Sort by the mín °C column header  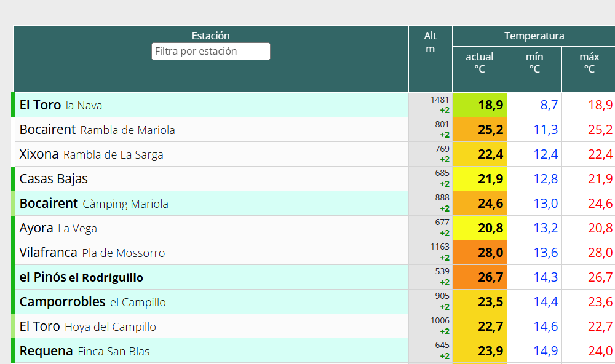[534, 63]
